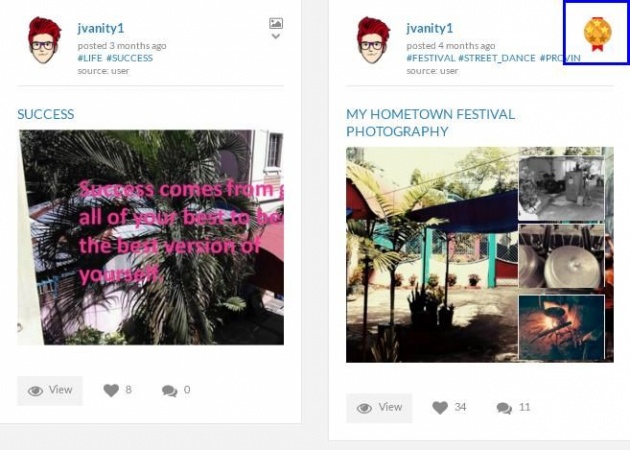Click View button on SUCCESS post
The width and height of the screenshot is (630, 450).
(x=50, y=391)
